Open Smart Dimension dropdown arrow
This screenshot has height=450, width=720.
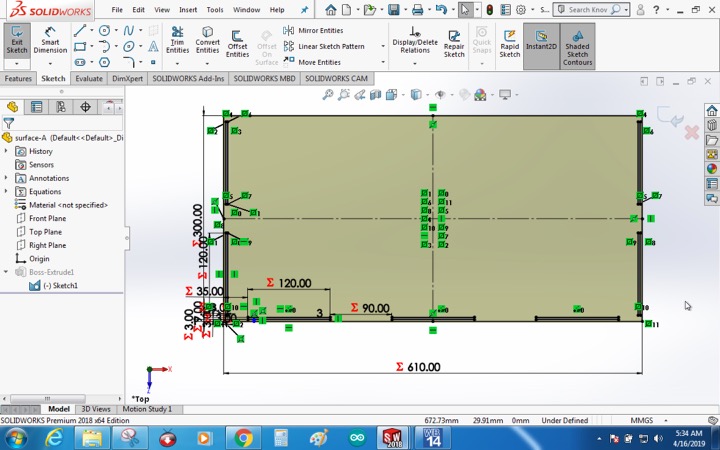pyautogui.click(x=50, y=63)
